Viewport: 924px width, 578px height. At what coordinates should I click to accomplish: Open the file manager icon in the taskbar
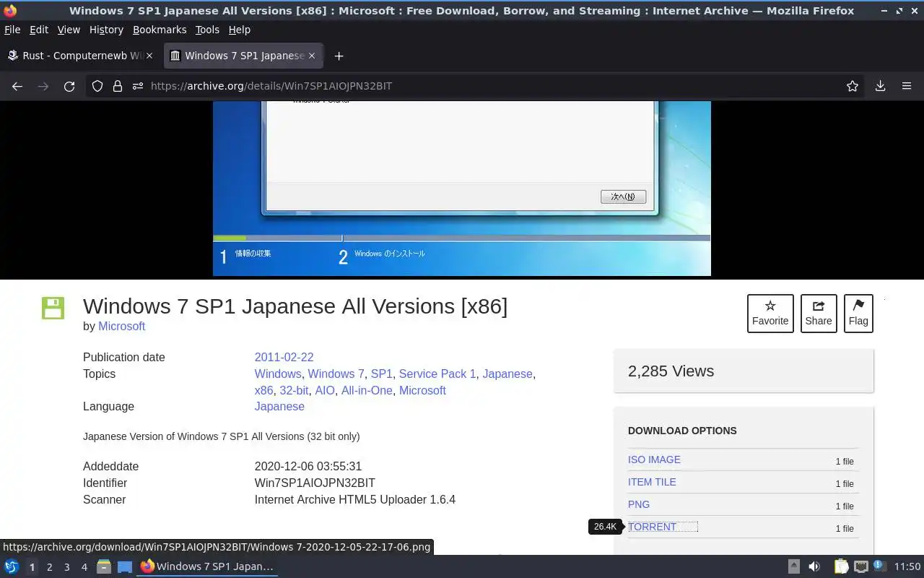click(103, 566)
